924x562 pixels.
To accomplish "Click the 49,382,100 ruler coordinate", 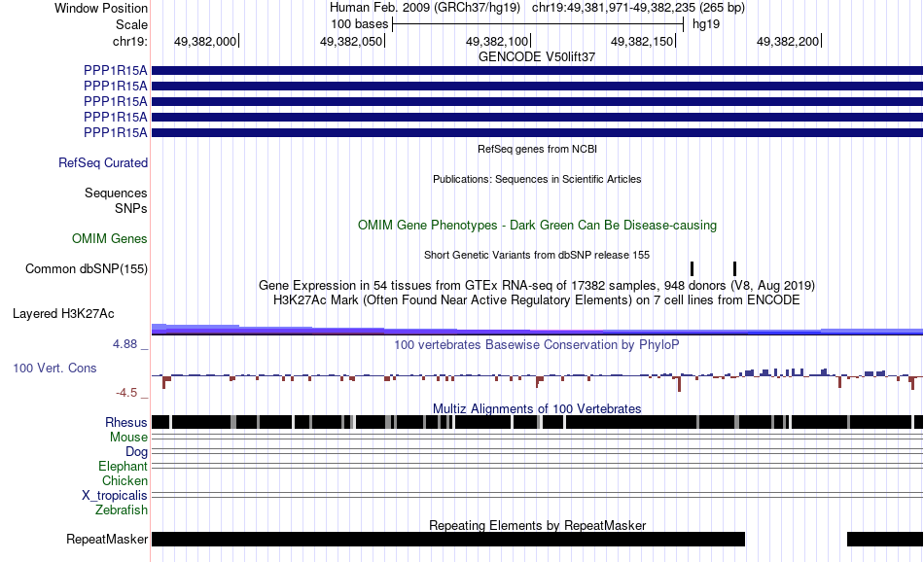I will pyautogui.click(x=497, y=41).
